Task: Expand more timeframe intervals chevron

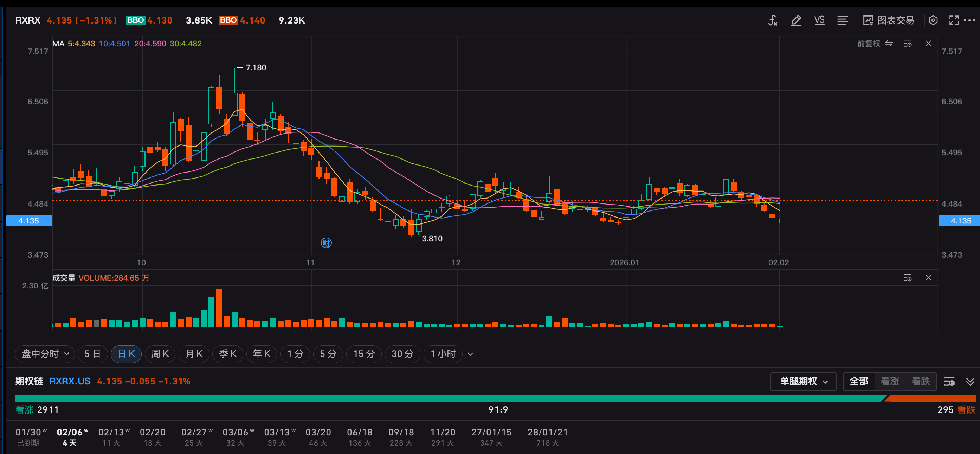Action: [x=470, y=354]
